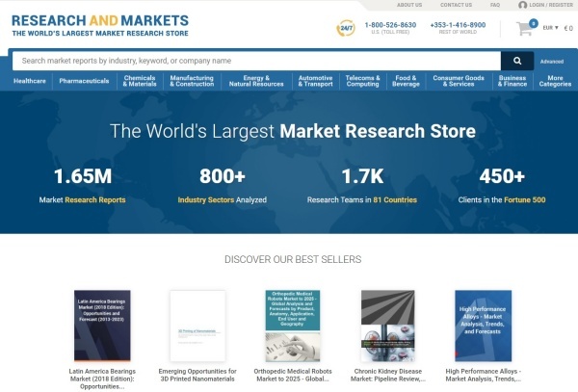Open the FAQ link
This screenshot has height=392, width=578.
point(495,5)
